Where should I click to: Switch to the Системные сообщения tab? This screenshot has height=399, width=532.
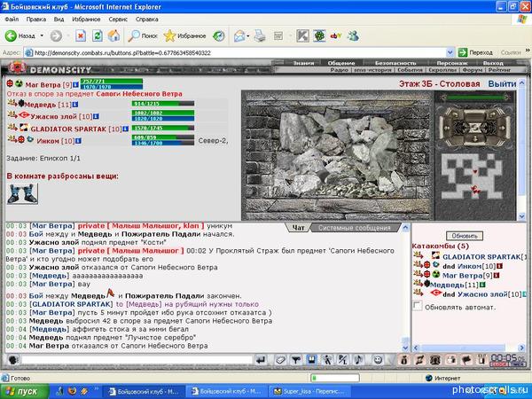click(354, 228)
